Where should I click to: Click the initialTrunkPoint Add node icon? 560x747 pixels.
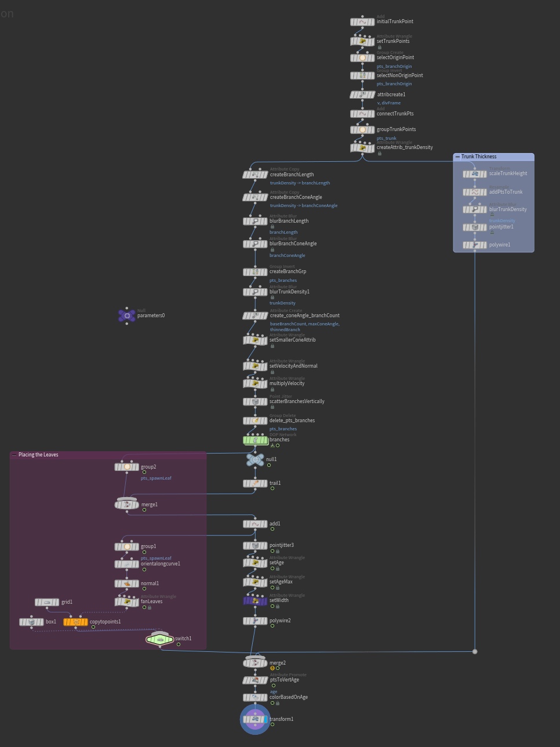pos(362,22)
